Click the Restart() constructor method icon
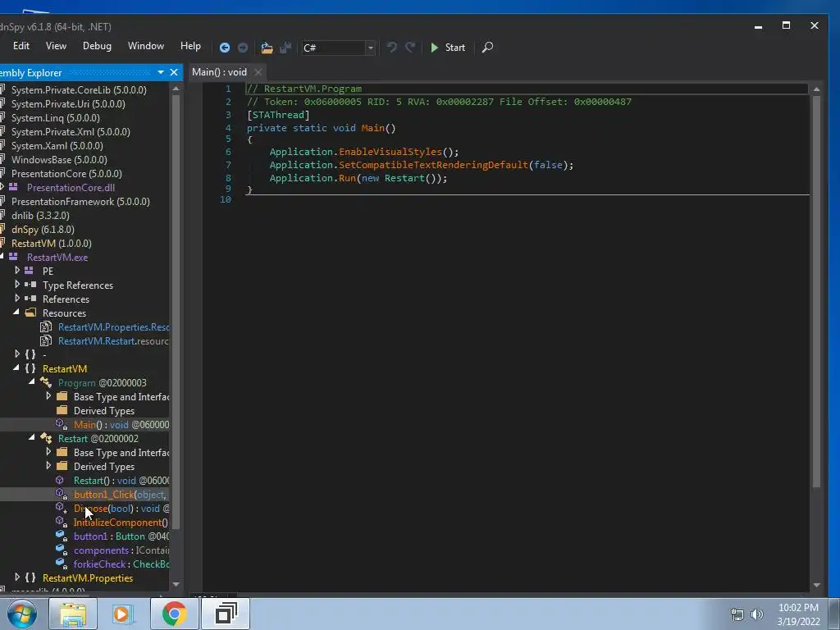This screenshot has height=630, width=840. [61, 481]
